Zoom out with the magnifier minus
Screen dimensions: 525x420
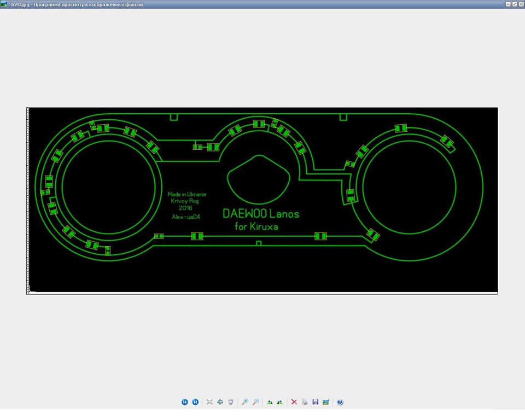[x=256, y=402]
